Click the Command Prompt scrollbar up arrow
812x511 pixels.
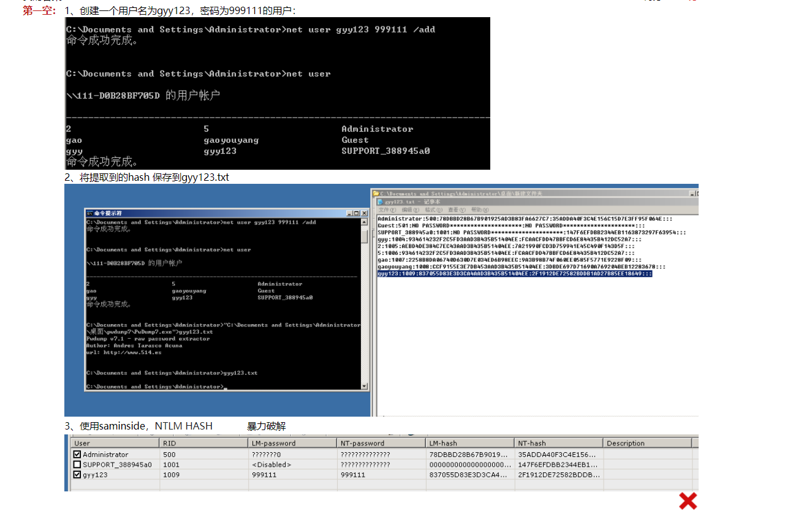click(x=365, y=222)
